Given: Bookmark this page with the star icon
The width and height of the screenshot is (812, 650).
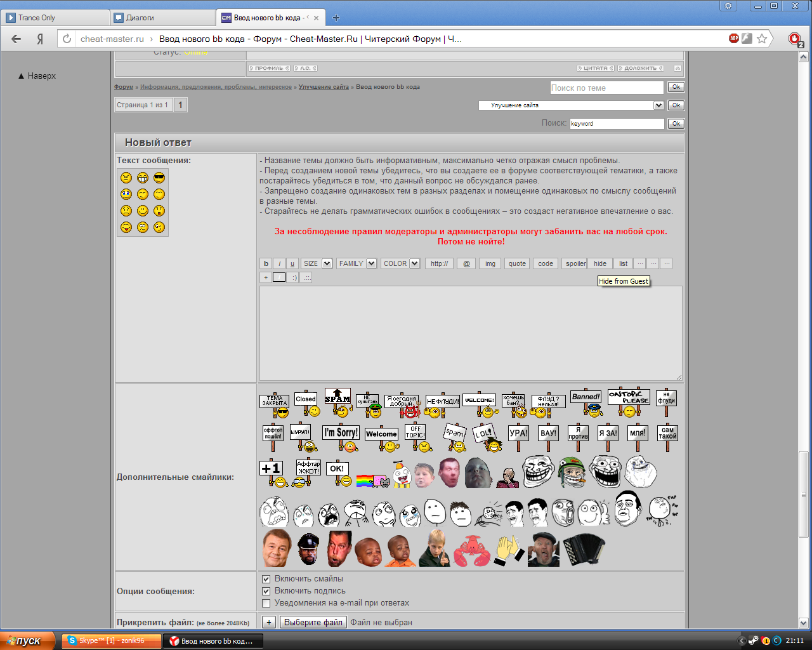Looking at the screenshot, I should (762, 39).
